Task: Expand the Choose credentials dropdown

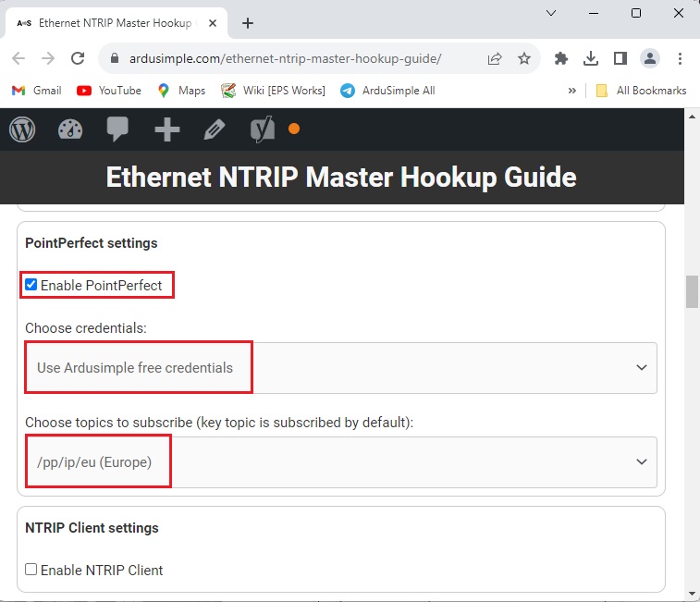Action: (340, 367)
